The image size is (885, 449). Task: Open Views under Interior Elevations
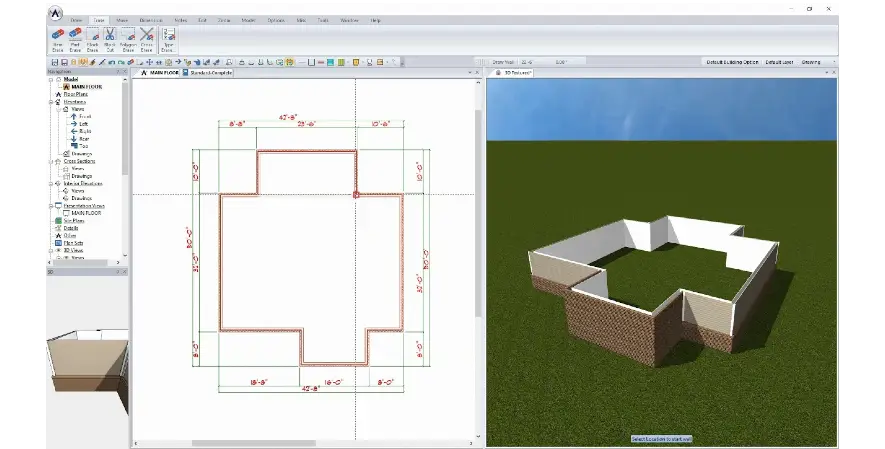pos(77,191)
